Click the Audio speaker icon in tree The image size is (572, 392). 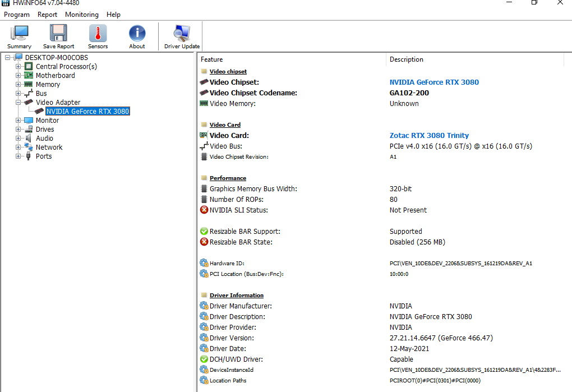[29, 138]
